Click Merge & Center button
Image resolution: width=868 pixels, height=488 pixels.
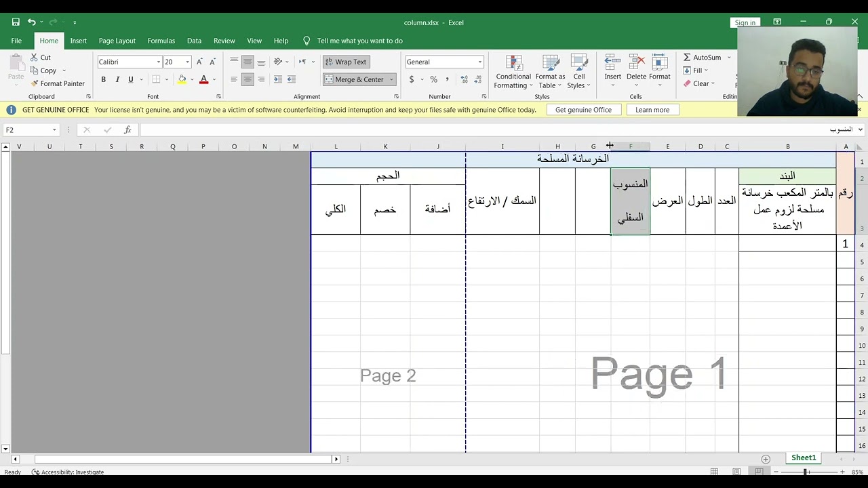(354, 79)
